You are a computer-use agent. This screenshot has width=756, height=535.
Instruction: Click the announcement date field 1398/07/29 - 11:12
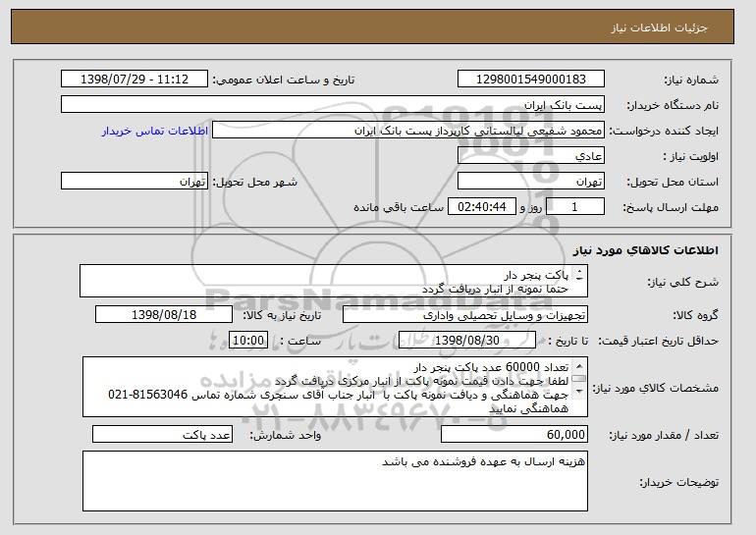point(135,80)
